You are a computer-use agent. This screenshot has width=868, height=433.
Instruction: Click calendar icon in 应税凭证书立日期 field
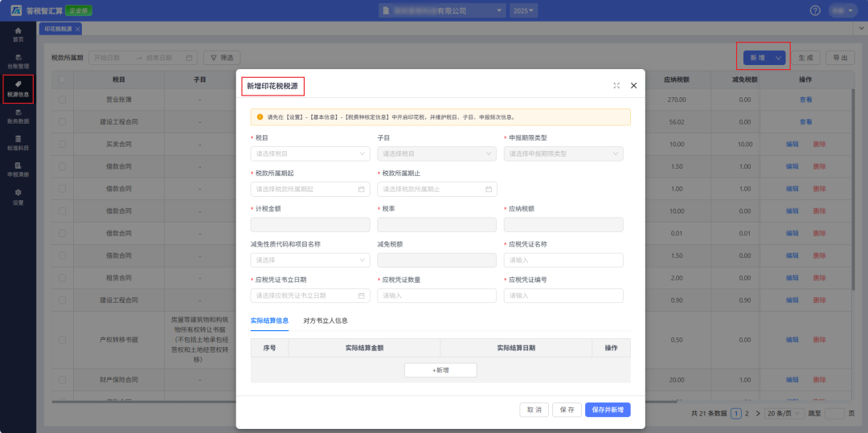pyautogui.click(x=362, y=296)
